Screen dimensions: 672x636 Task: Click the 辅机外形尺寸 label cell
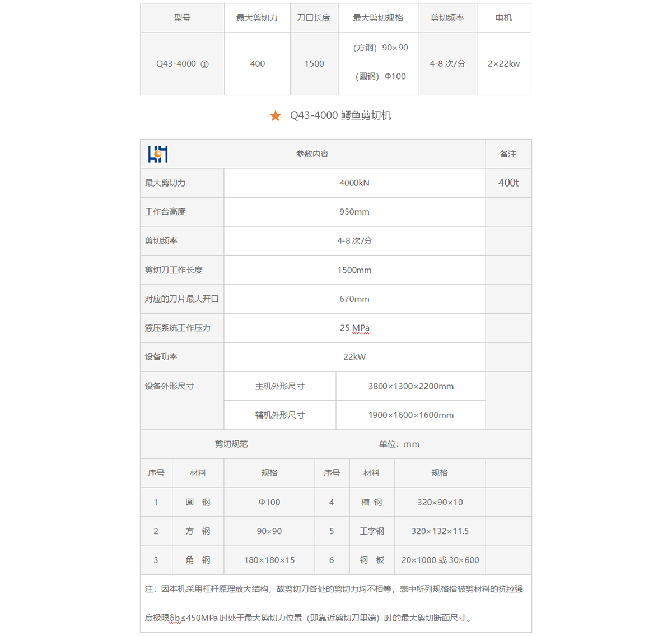(x=279, y=415)
